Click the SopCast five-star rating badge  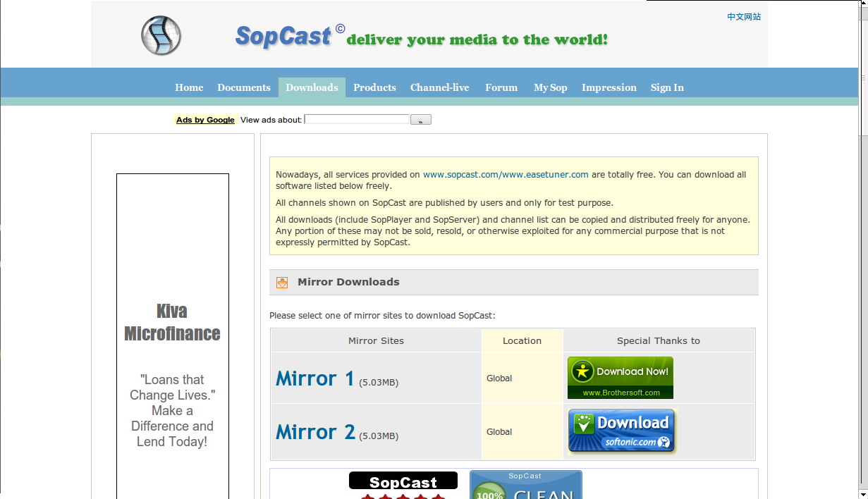tap(403, 485)
